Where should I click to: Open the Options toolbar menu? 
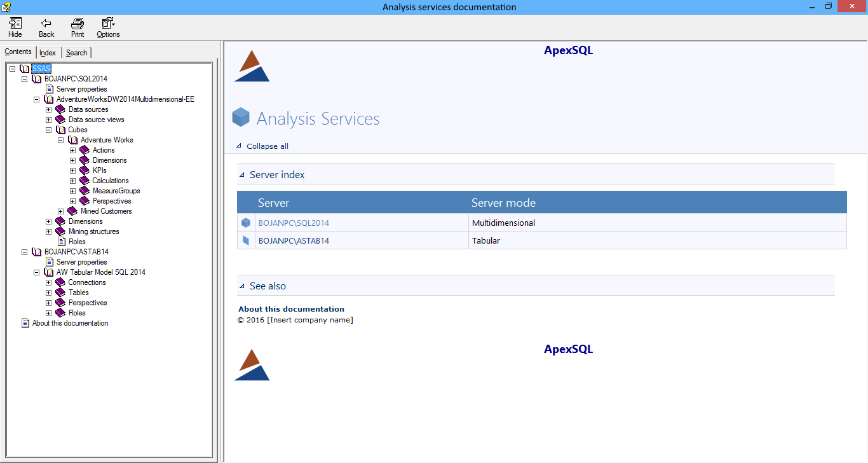108,24
